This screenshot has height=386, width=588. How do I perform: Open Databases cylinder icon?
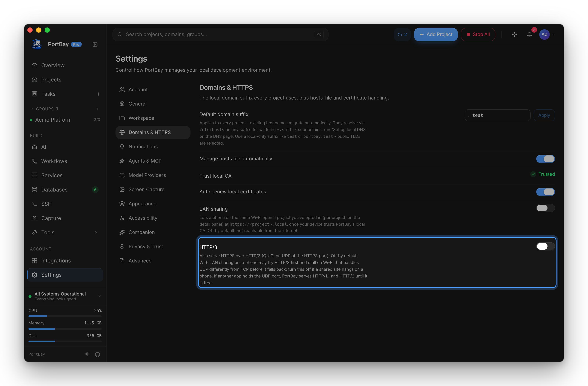click(x=34, y=190)
